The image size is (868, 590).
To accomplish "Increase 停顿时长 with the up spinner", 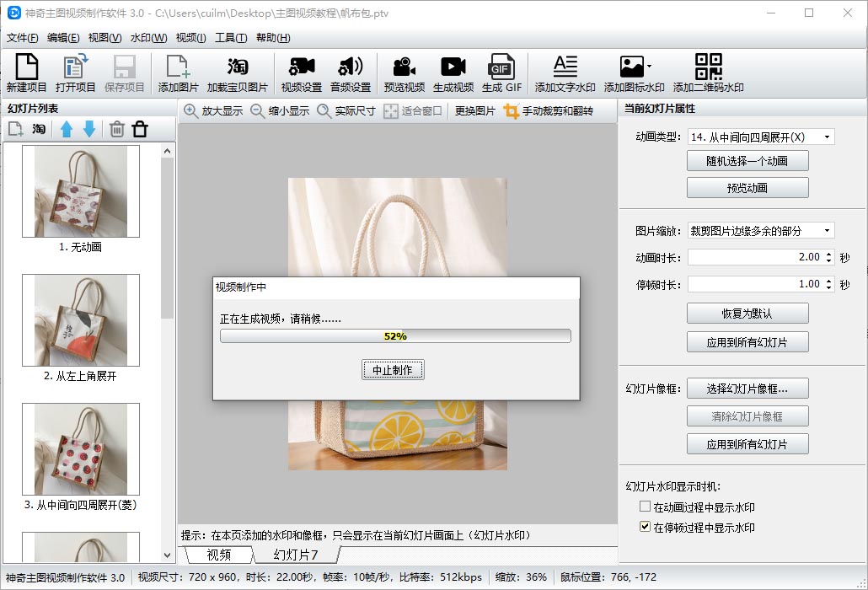I will (x=828, y=282).
